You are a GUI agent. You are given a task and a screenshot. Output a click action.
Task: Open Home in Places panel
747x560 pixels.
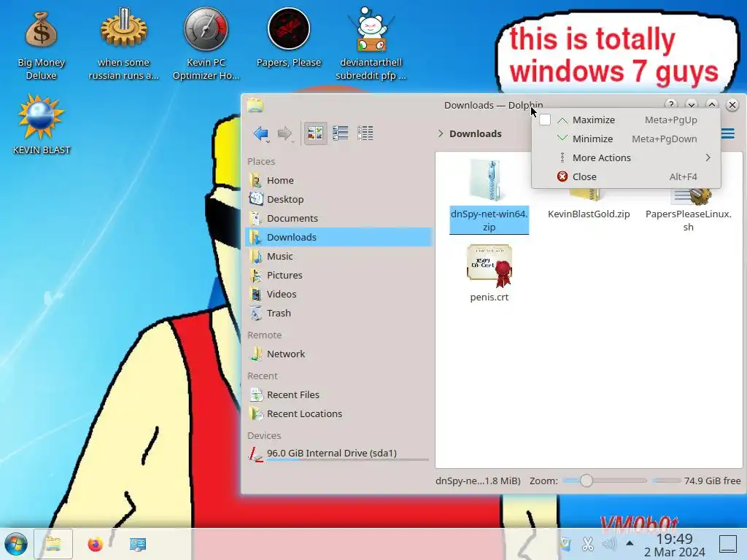(x=338, y=181)
